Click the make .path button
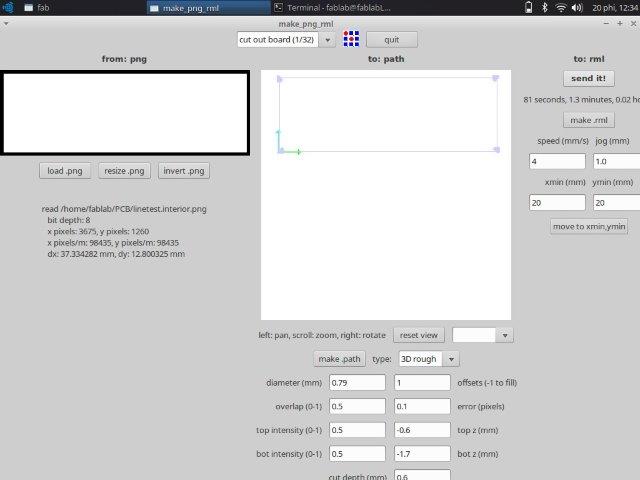 tap(339, 359)
